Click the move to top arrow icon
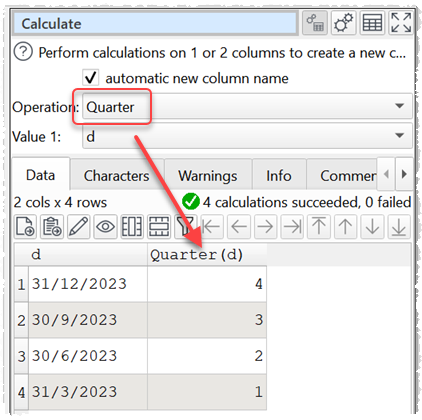 319,227
